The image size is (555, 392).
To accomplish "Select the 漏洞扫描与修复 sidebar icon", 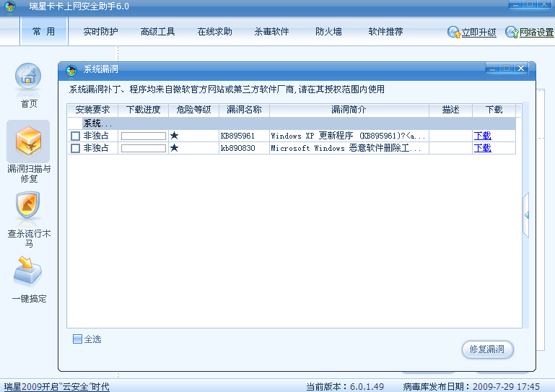I will (28, 141).
